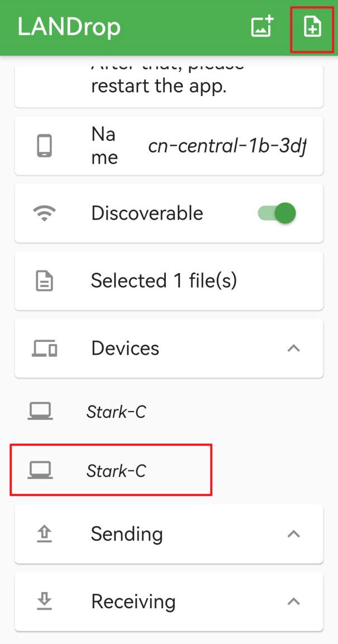This screenshot has height=644, width=338.
Task: Collapse the Devices list chevron
Action: (293, 349)
